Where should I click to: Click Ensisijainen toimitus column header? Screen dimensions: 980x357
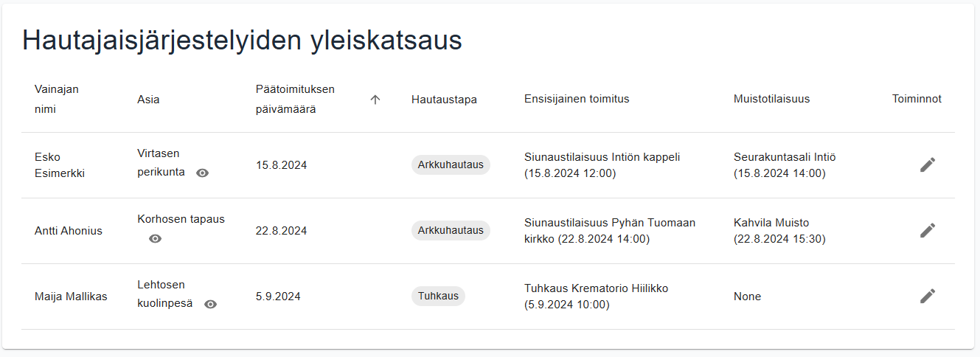tap(577, 99)
